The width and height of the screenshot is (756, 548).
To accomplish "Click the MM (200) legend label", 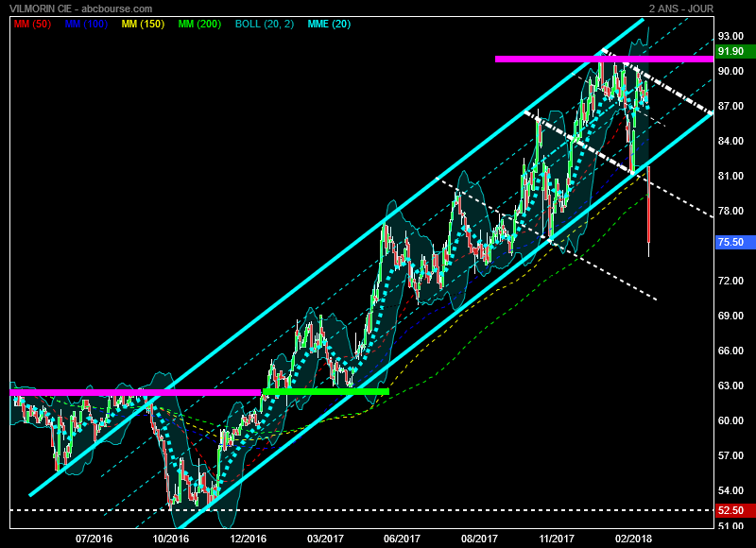I will point(199,25).
